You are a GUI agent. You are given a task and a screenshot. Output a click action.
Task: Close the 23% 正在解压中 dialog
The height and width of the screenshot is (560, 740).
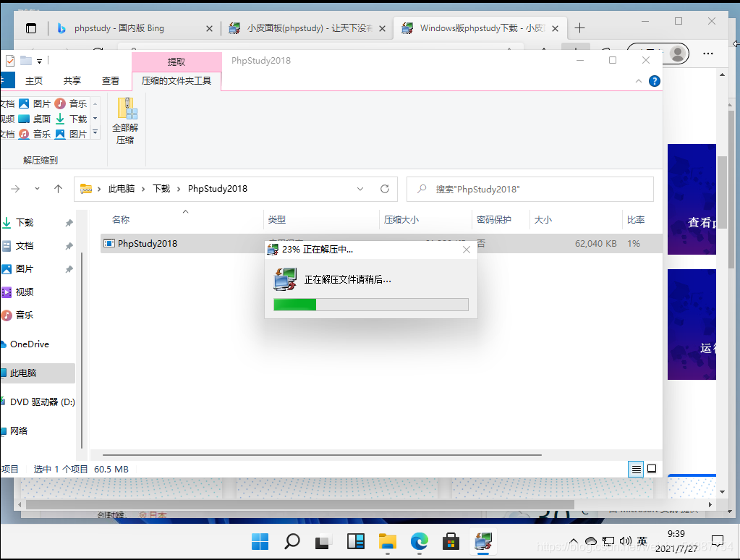click(x=467, y=250)
